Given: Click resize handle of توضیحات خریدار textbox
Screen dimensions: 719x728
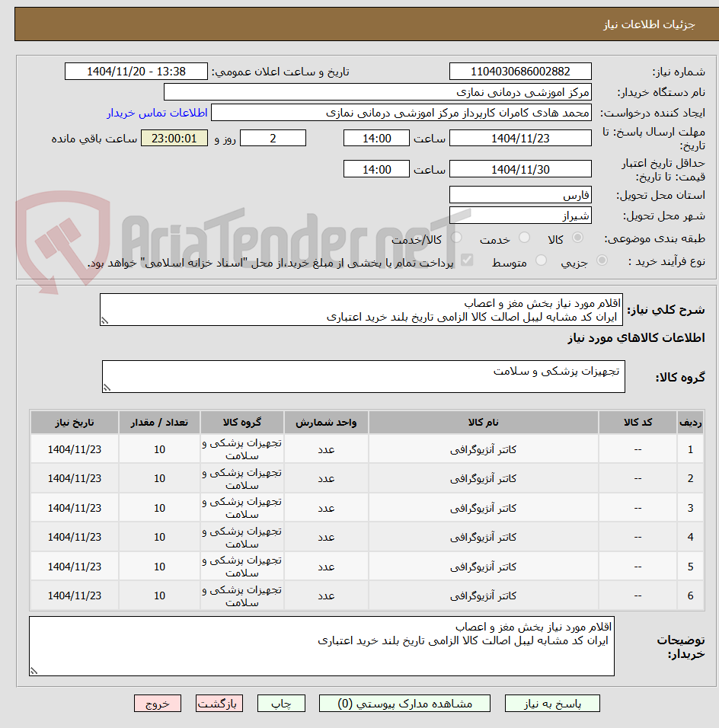Looking at the screenshot, I should (34, 671).
